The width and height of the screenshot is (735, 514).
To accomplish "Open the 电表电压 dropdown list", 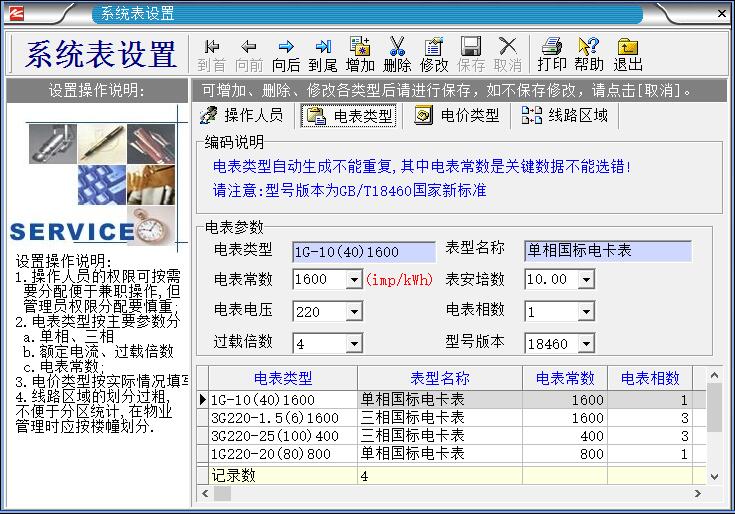I will point(354,312).
